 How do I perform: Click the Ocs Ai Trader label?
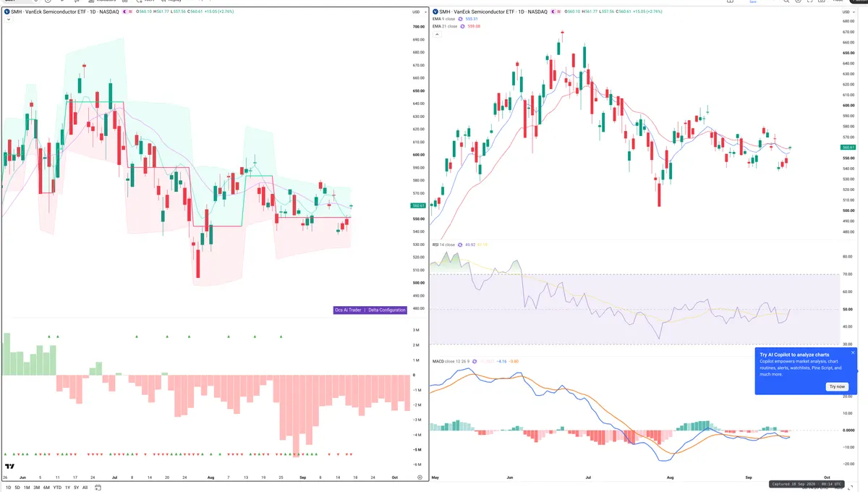pyautogui.click(x=349, y=310)
